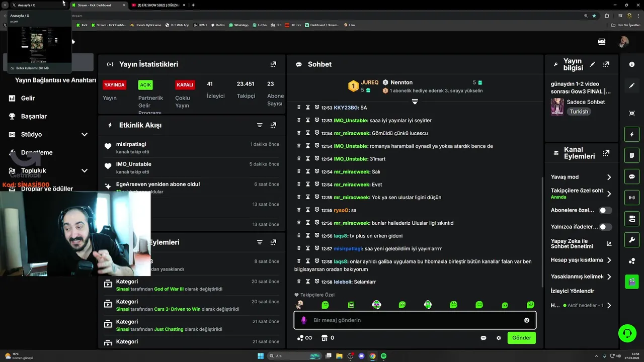Open Başarılar in the sidebar

pyautogui.click(x=34, y=117)
